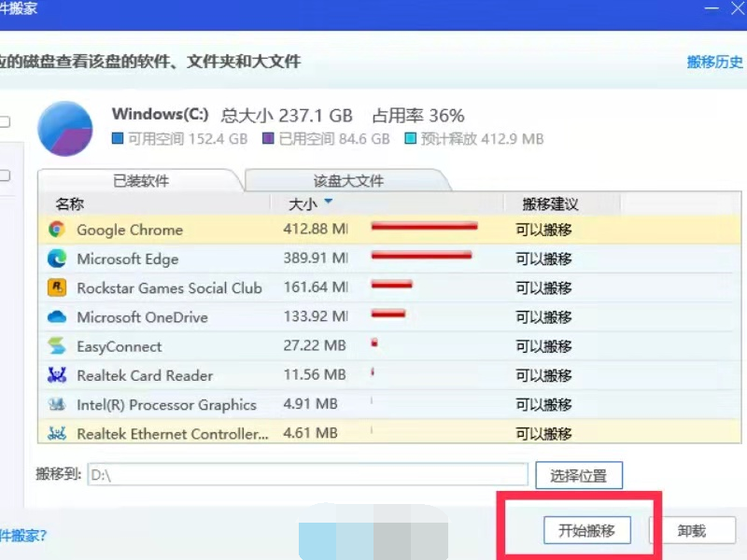This screenshot has width=747, height=560.
Task: Click the Microsoft Edge icon
Action: pos(57,259)
